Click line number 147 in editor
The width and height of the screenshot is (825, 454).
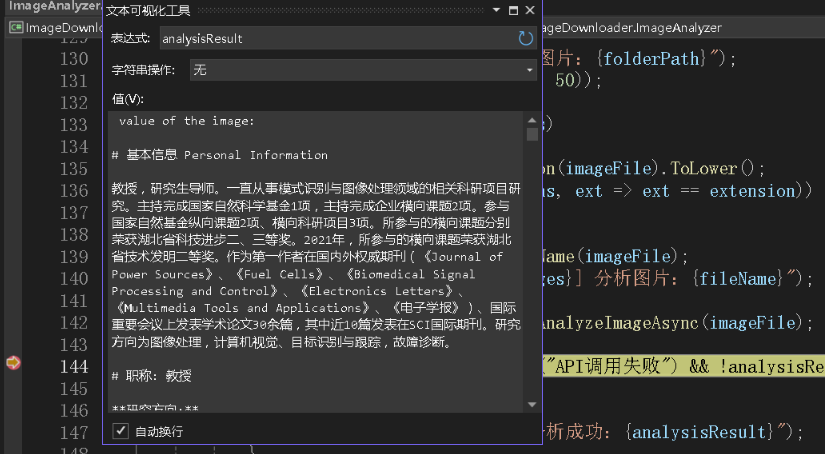pyautogui.click(x=74, y=432)
